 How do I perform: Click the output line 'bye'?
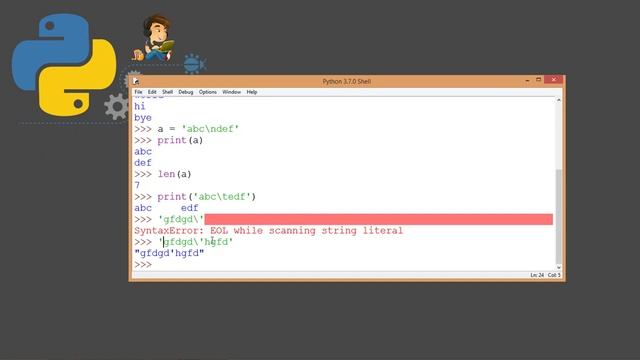click(x=143, y=118)
